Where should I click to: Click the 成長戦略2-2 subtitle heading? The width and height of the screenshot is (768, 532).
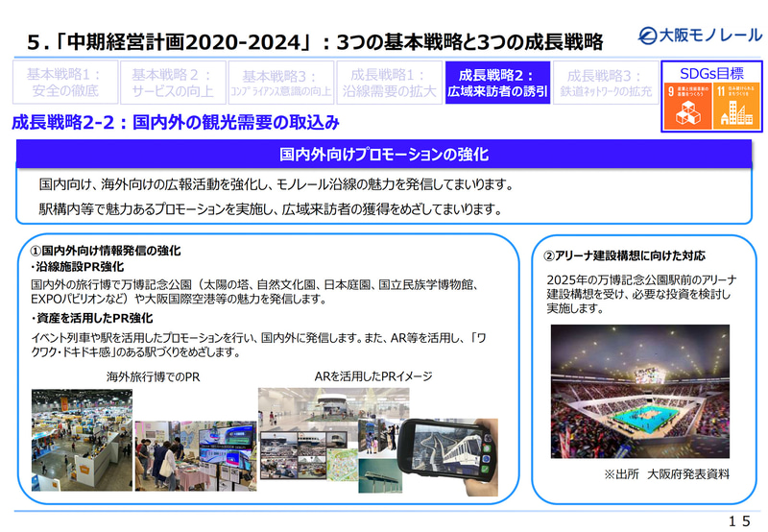click(x=176, y=122)
